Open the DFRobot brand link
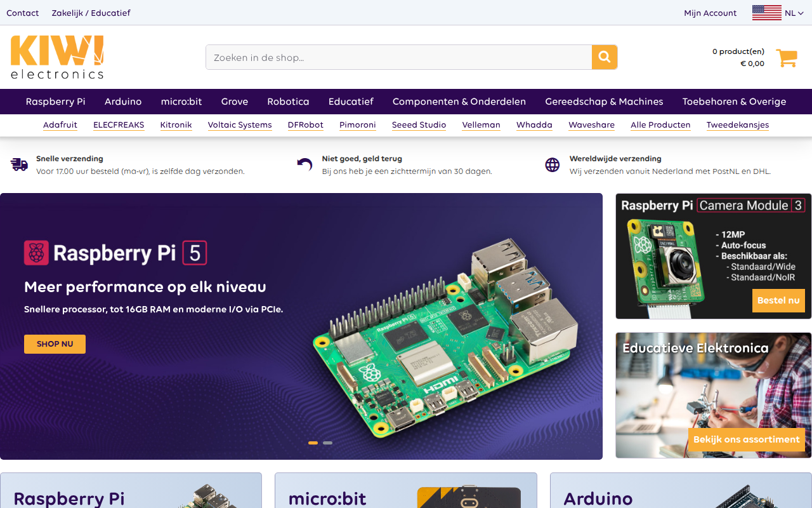 [x=306, y=125]
